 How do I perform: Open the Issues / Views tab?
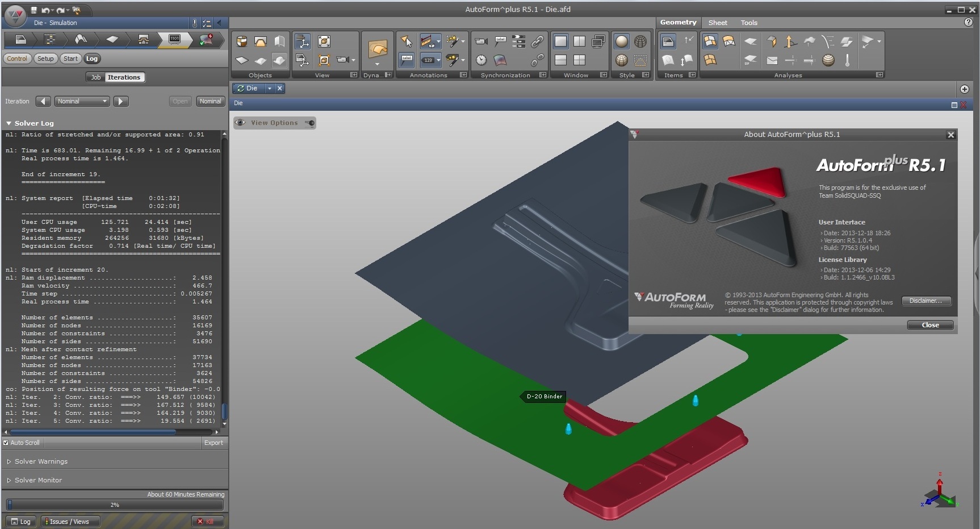70,522
